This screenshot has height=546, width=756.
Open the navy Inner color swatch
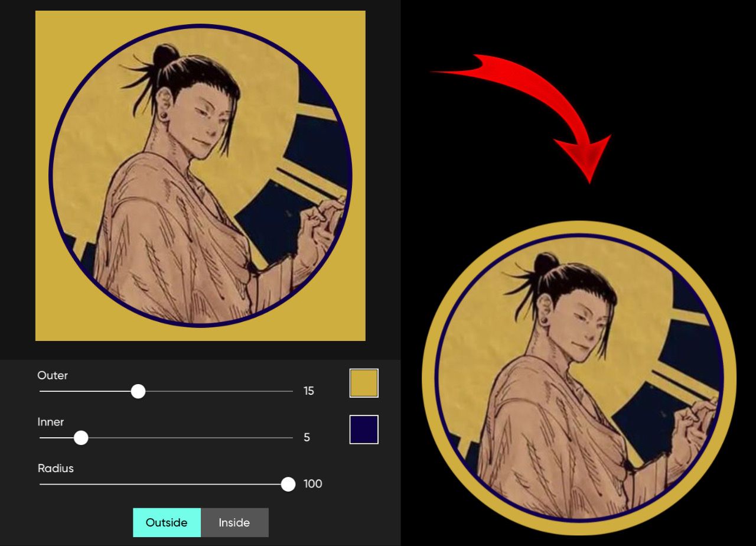[364, 430]
